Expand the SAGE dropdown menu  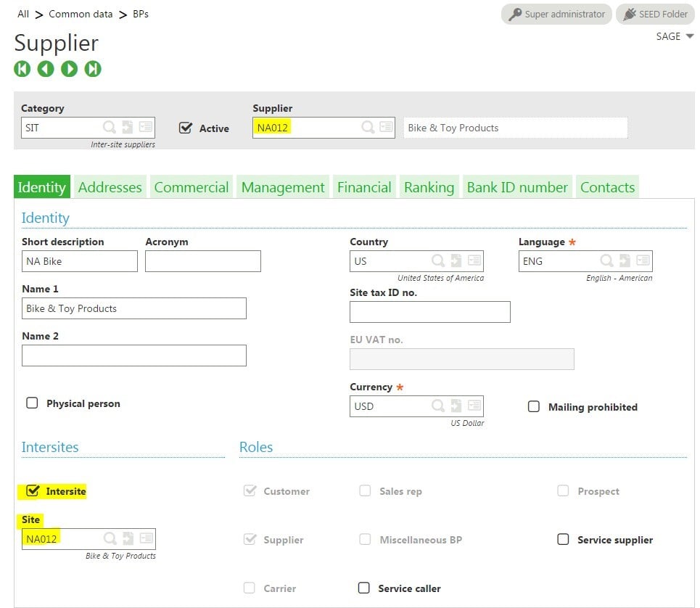click(x=675, y=36)
